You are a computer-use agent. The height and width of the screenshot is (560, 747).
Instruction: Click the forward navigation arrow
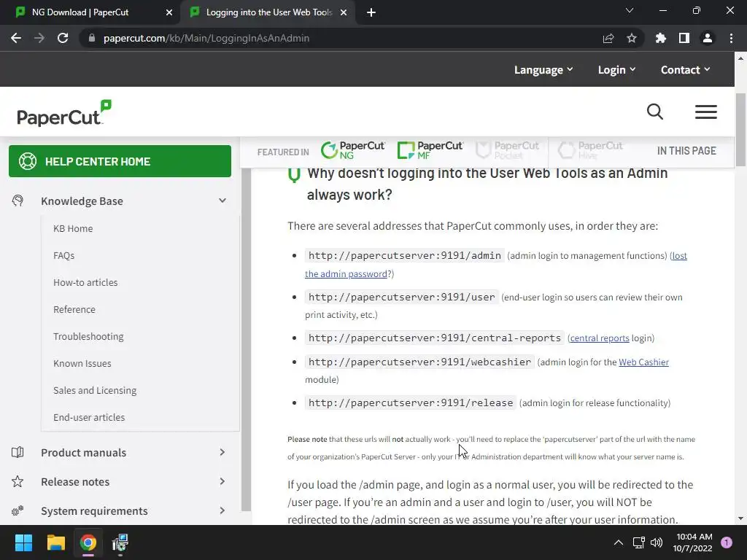(39, 38)
